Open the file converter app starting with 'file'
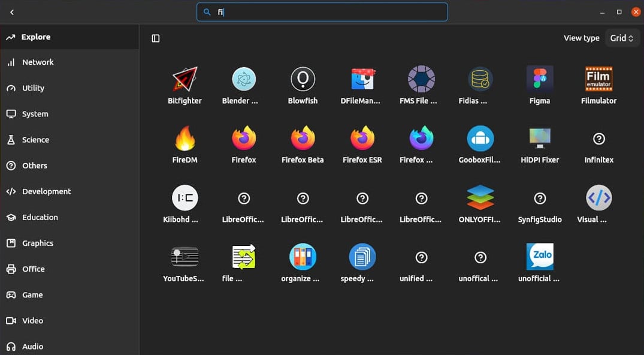 tap(244, 257)
